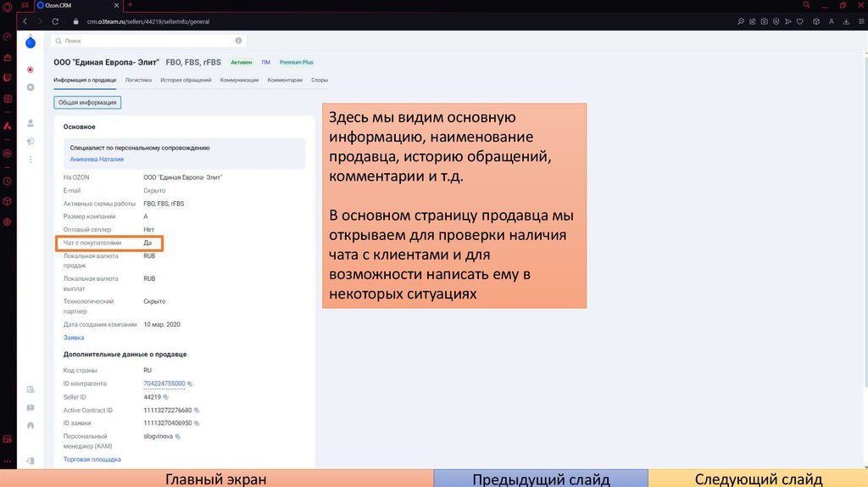Close the Ozon.CRM browser tab
The image size is (868, 487).
116,5
